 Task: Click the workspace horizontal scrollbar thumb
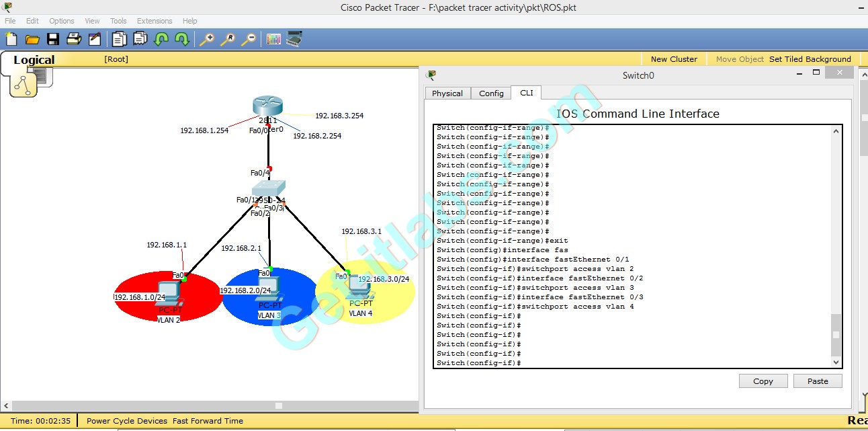(279, 405)
